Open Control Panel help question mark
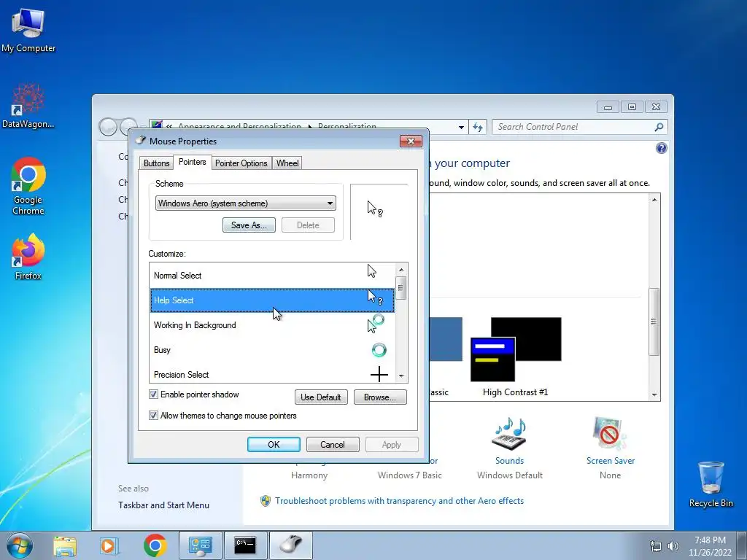This screenshot has width=747, height=560. [x=661, y=148]
